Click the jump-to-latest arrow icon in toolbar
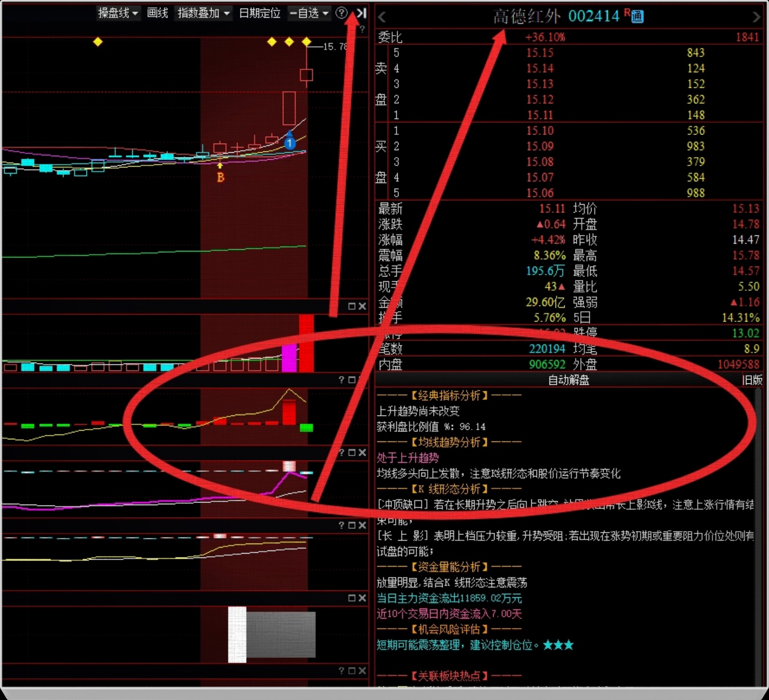This screenshot has width=769, height=700. point(361,13)
